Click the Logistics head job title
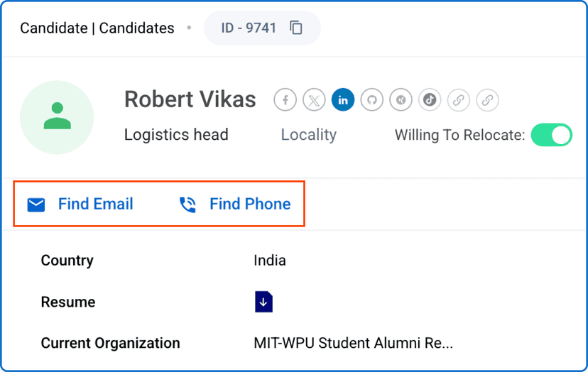 pyautogui.click(x=176, y=135)
